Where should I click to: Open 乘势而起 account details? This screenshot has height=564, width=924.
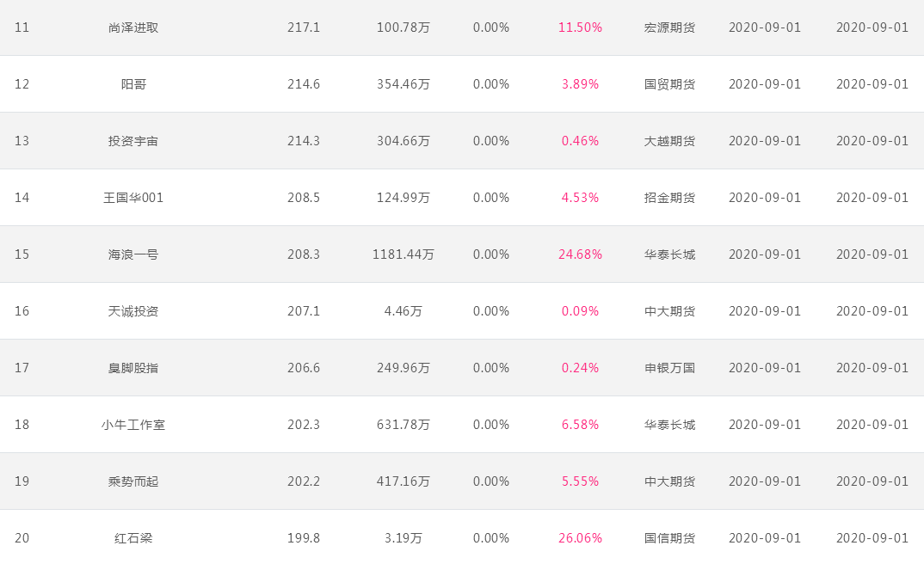coord(133,481)
